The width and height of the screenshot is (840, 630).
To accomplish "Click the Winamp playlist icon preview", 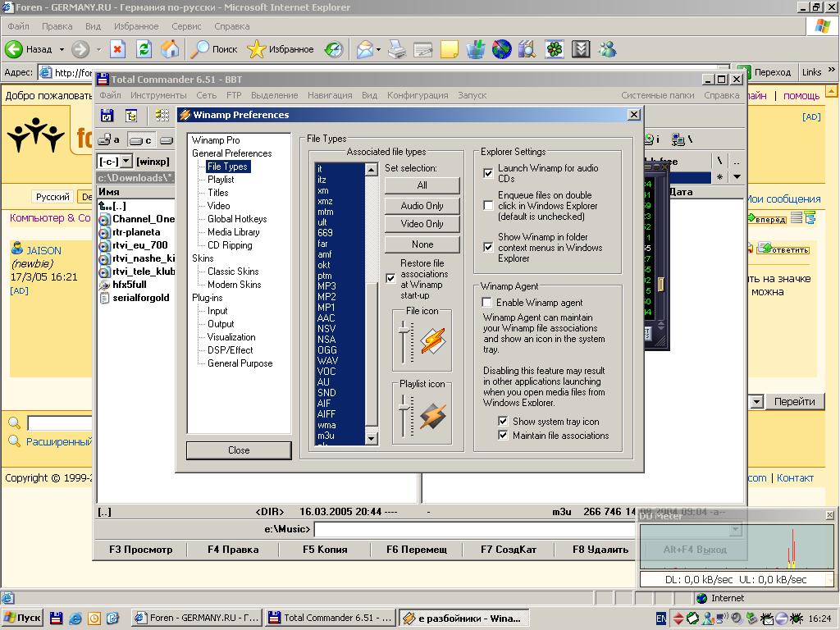I will pyautogui.click(x=433, y=416).
